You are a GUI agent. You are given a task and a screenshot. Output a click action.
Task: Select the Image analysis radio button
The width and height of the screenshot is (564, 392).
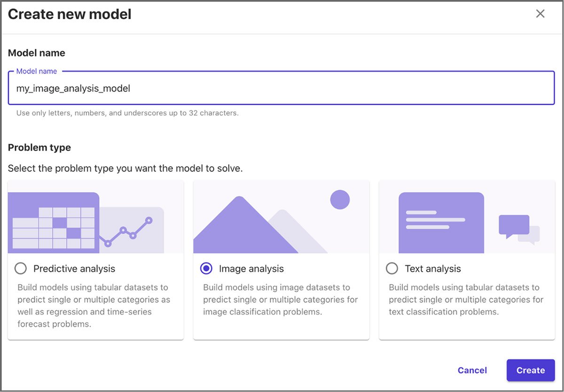click(206, 269)
